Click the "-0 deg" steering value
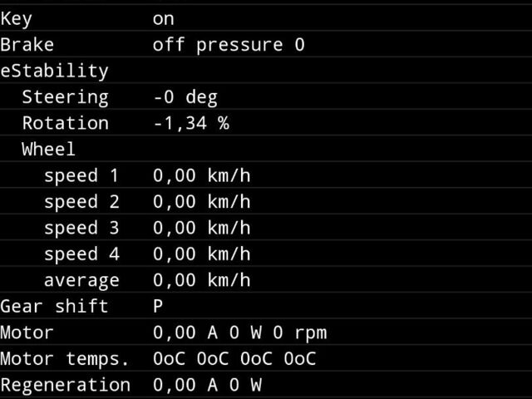 (185, 97)
